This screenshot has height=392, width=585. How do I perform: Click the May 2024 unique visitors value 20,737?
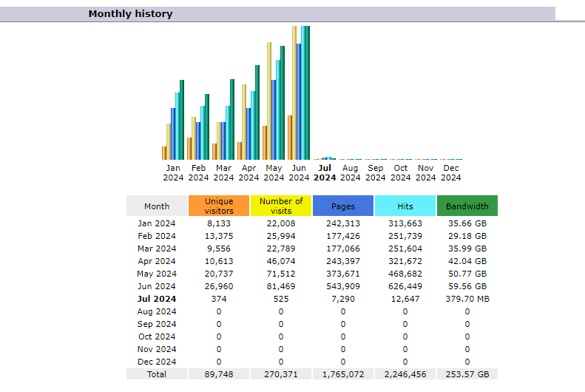(219, 274)
